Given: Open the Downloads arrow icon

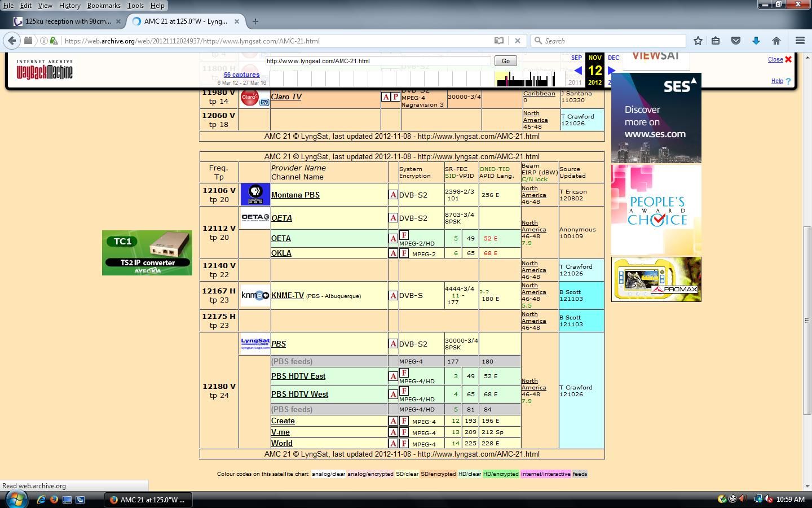Looking at the screenshot, I should [x=756, y=41].
